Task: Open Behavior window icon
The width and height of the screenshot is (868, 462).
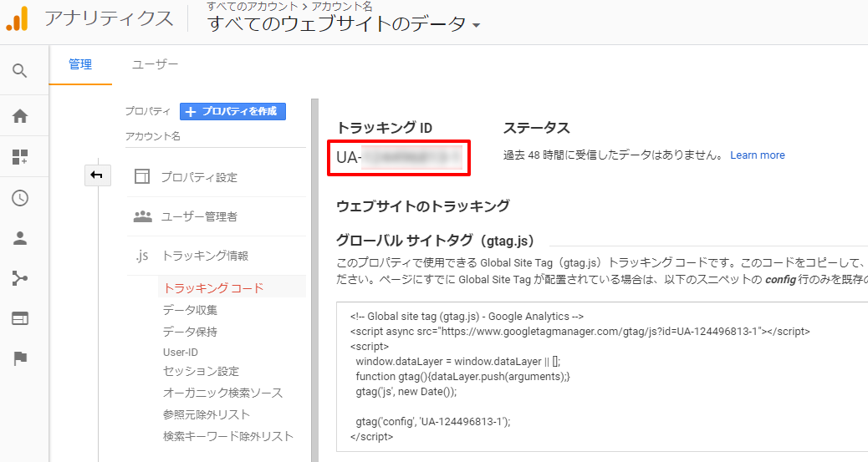Action: pyautogui.click(x=20, y=318)
